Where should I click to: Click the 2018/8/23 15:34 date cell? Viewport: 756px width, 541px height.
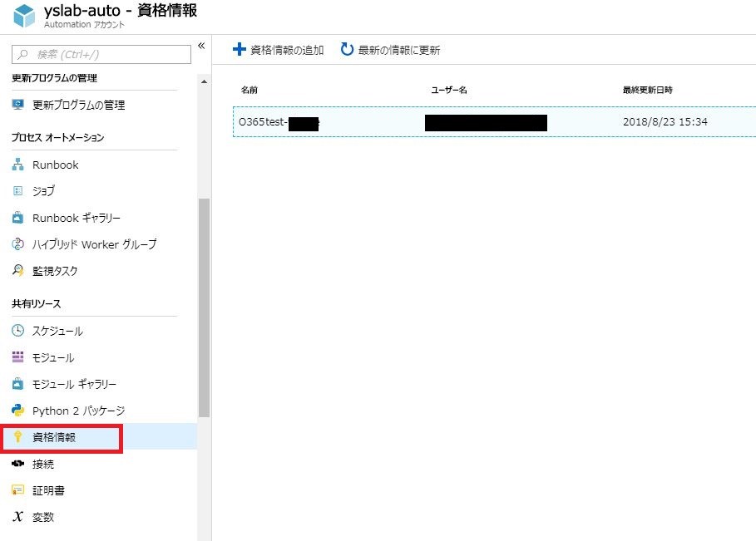665,122
